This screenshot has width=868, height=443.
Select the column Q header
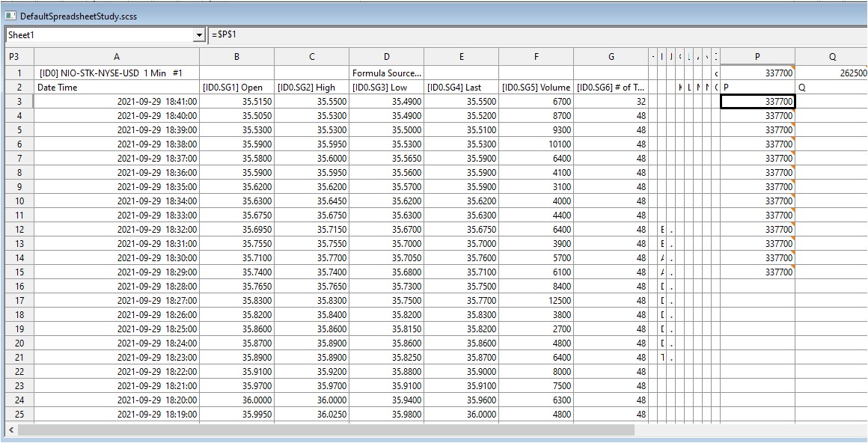tap(831, 57)
